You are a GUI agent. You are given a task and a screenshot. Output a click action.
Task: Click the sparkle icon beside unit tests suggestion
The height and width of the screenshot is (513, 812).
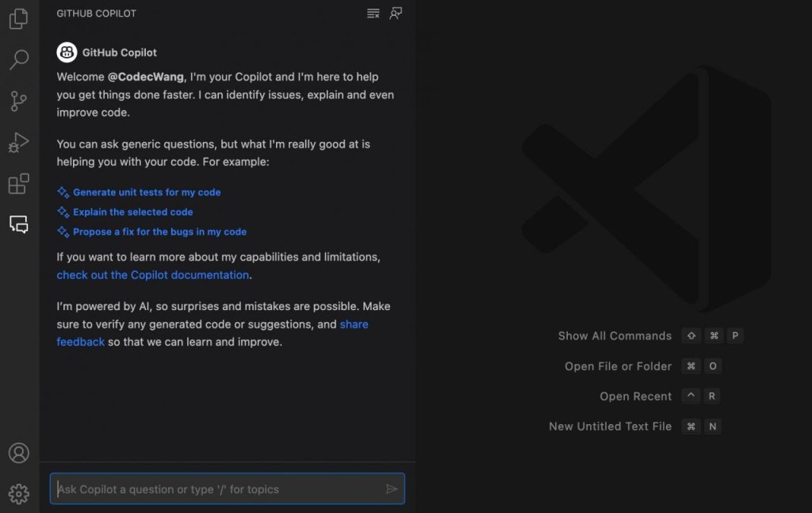click(x=62, y=192)
